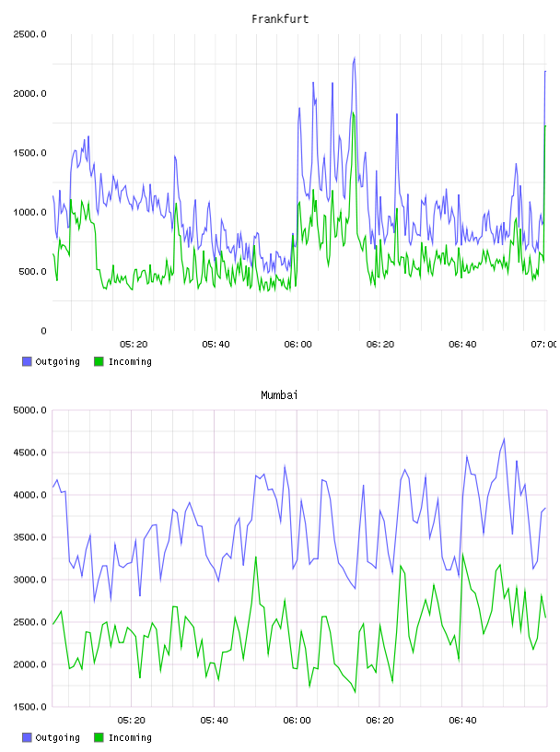
Task: Click the 500.0 y-axis label in Frankfurt chart
Action: click(32, 272)
